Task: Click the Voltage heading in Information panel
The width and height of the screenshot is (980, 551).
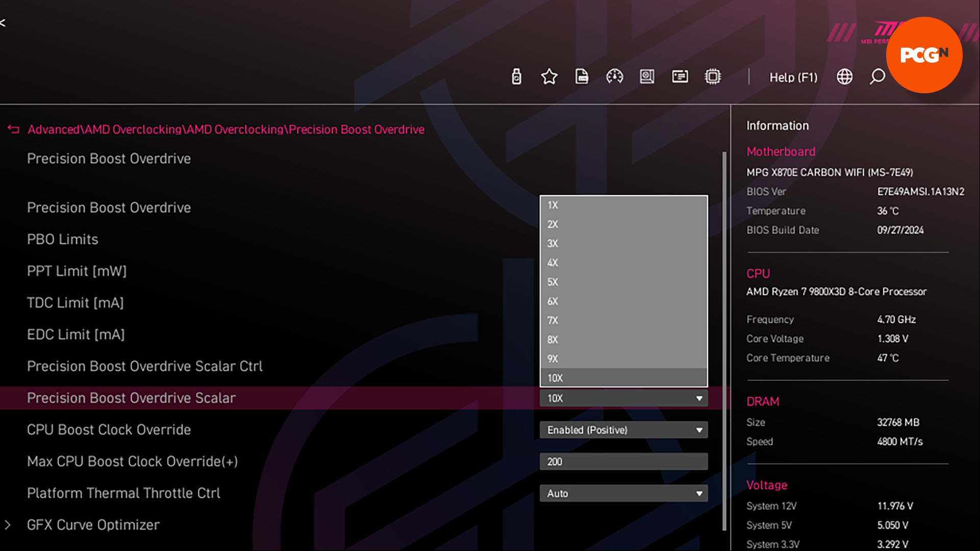Action: coord(767,485)
